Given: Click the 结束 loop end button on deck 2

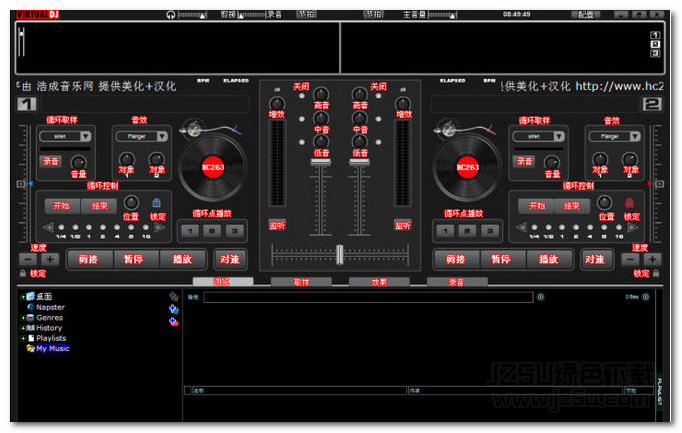Looking at the screenshot, I should pyautogui.click(x=572, y=206).
